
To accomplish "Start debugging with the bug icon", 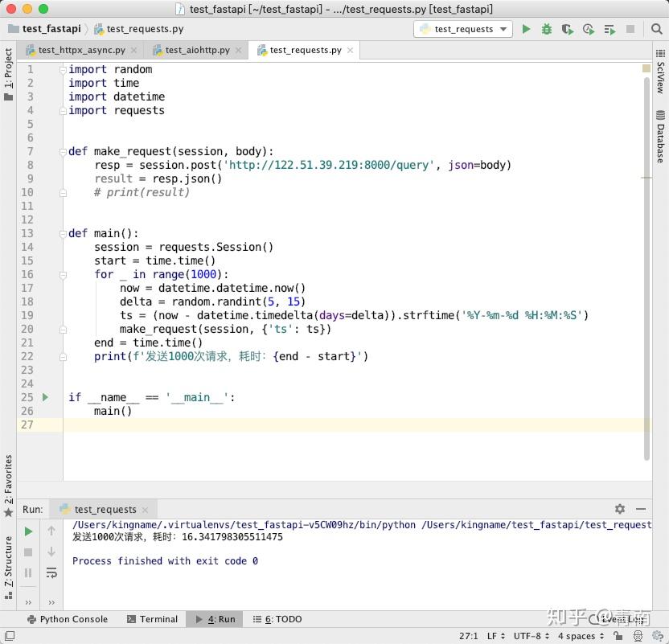I will tap(547, 28).
